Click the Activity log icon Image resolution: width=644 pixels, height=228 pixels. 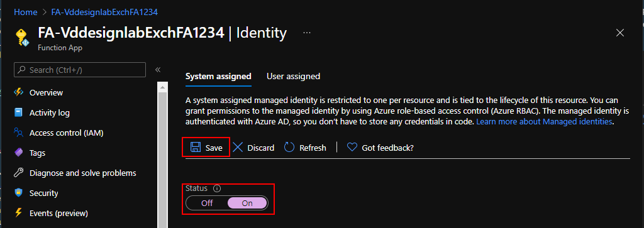[x=18, y=112]
